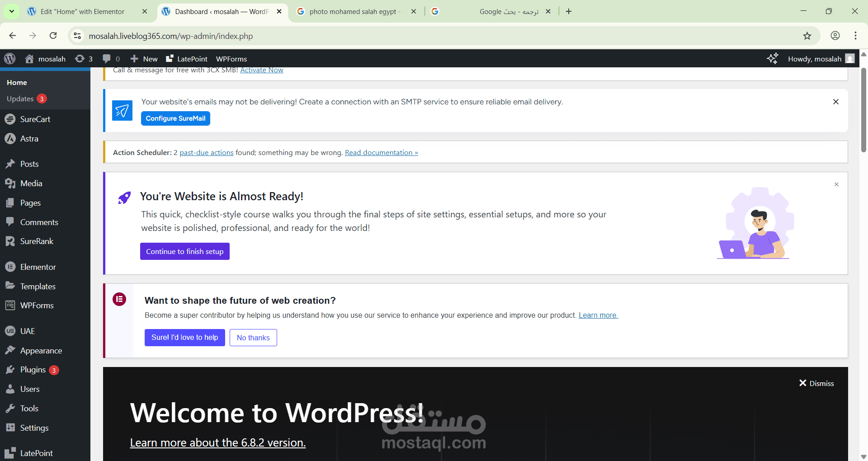Open Pages in the sidebar

point(45,203)
